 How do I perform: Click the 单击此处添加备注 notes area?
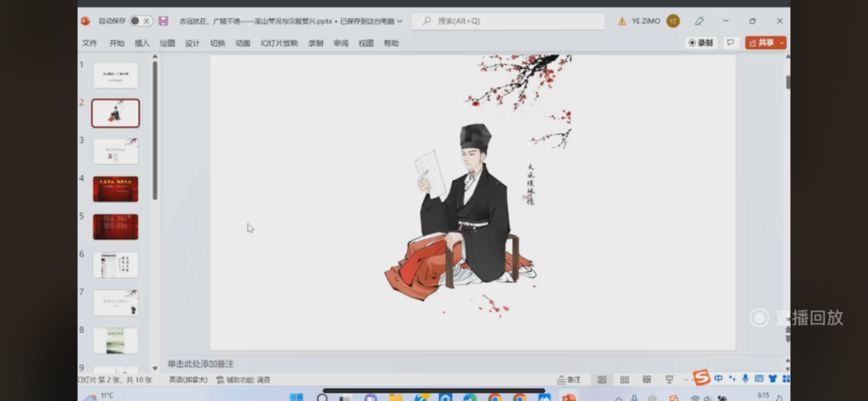point(201,364)
